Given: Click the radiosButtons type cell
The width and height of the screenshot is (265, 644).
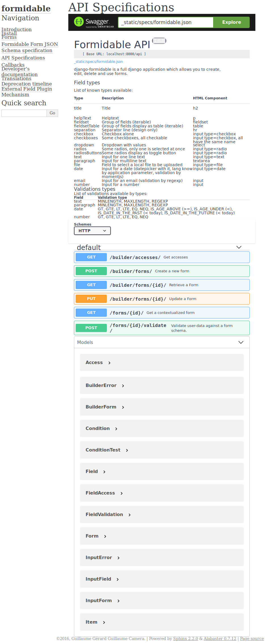Looking at the screenshot, I should (88, 153).
